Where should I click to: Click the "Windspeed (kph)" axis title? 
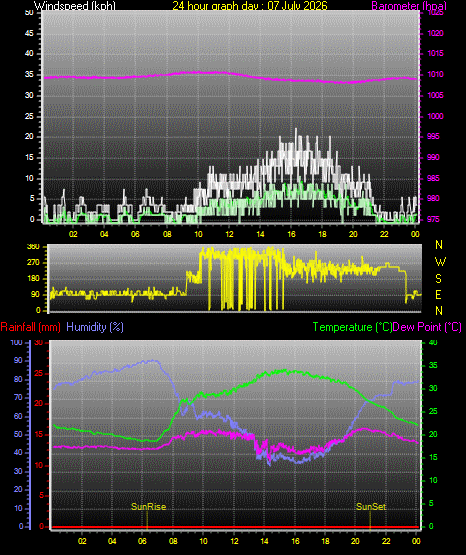point(75,6)
